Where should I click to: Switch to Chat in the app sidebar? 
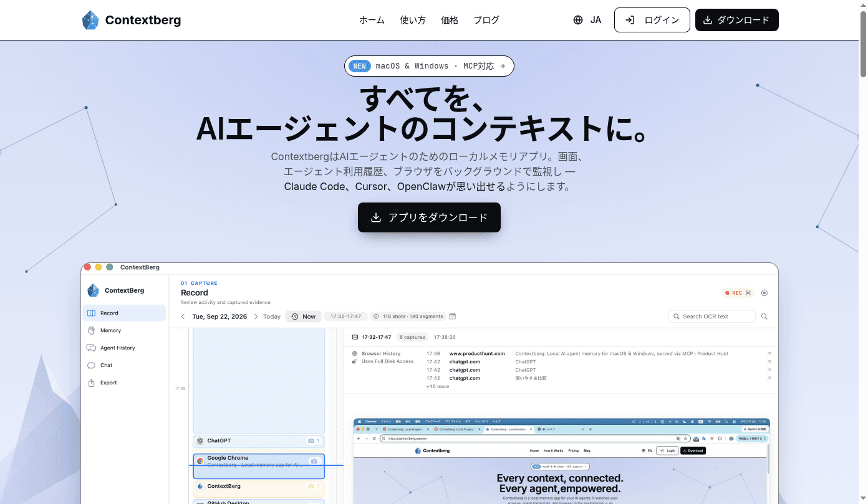click(124, 365)
